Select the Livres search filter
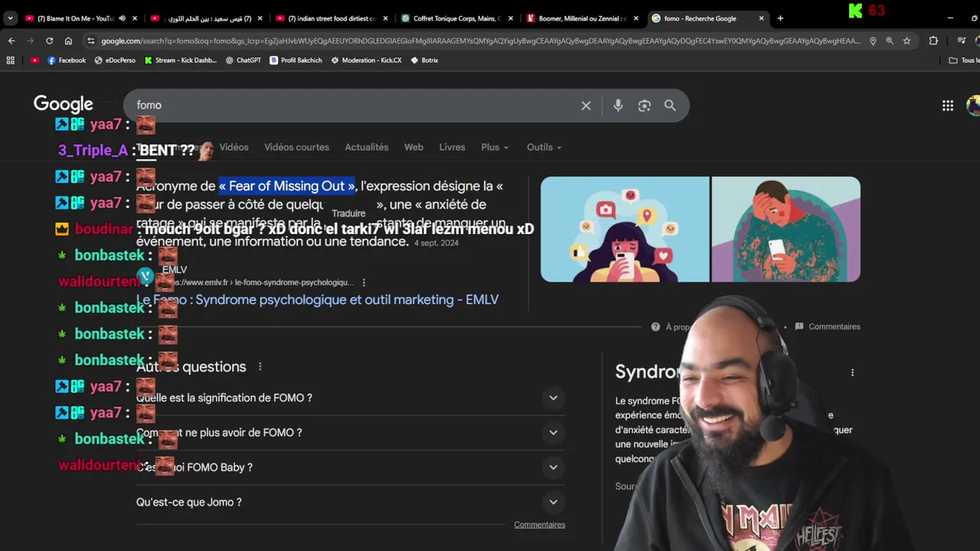The width and height of the screenshot is (980, 551). pos(452,147)
